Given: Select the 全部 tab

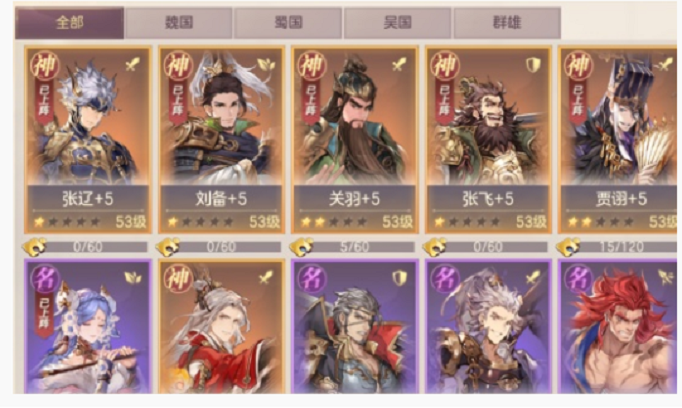Looking at the screenshot, I should (70, 23).
